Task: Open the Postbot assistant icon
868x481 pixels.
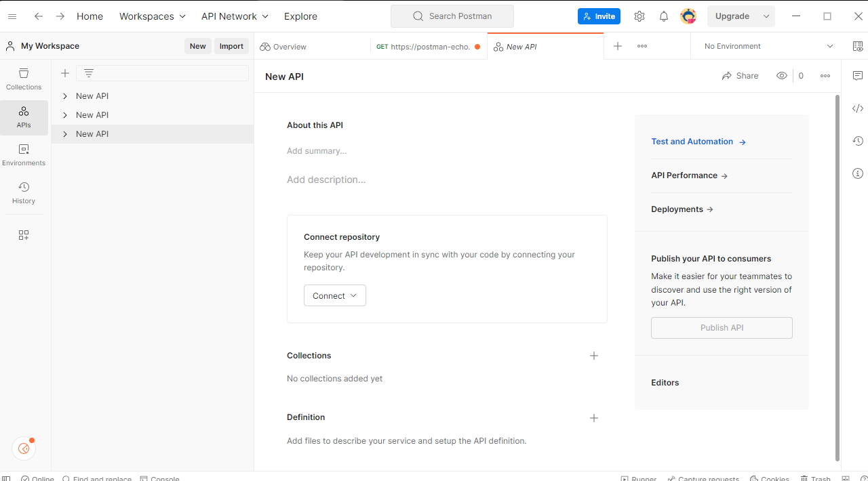Action: pos(24,448)
